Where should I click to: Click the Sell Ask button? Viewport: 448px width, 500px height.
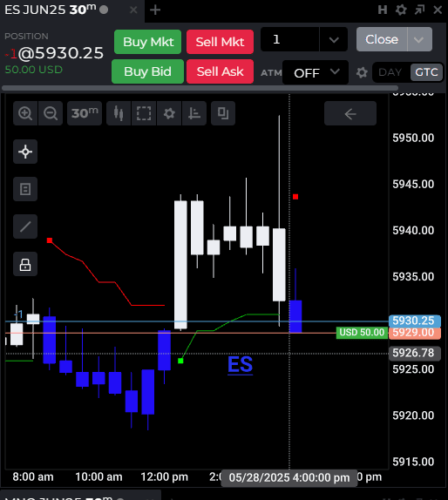click(x=221, y=71)
